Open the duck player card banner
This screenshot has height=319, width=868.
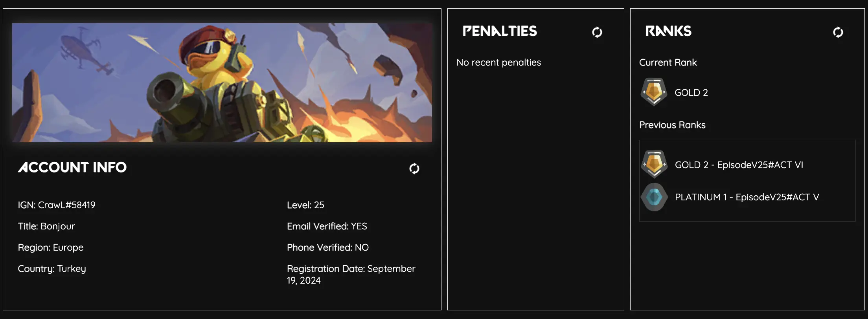pos(222,82)
